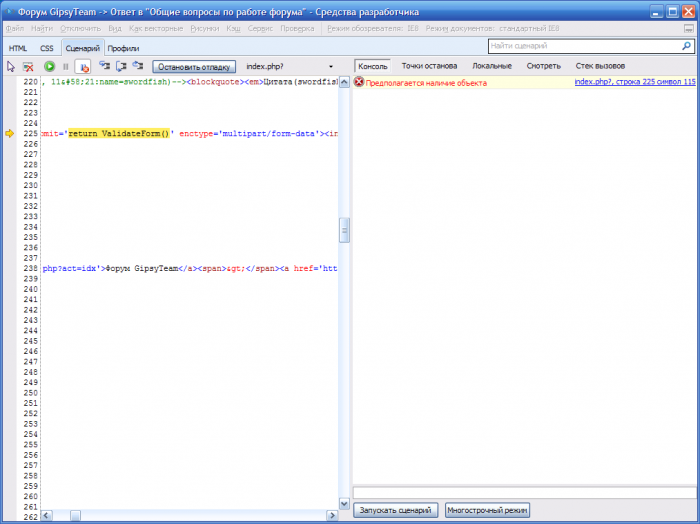Viewport: 700px width, 524px height.
Task: Step out icon in debugger toolbar
Action: click(138, 66)
